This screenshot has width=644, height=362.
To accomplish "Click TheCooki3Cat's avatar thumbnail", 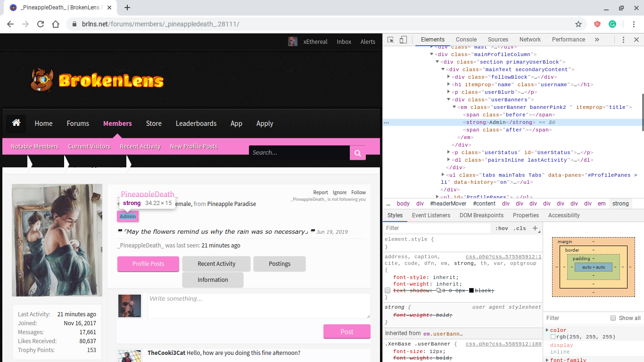I will tap(129, 356).
